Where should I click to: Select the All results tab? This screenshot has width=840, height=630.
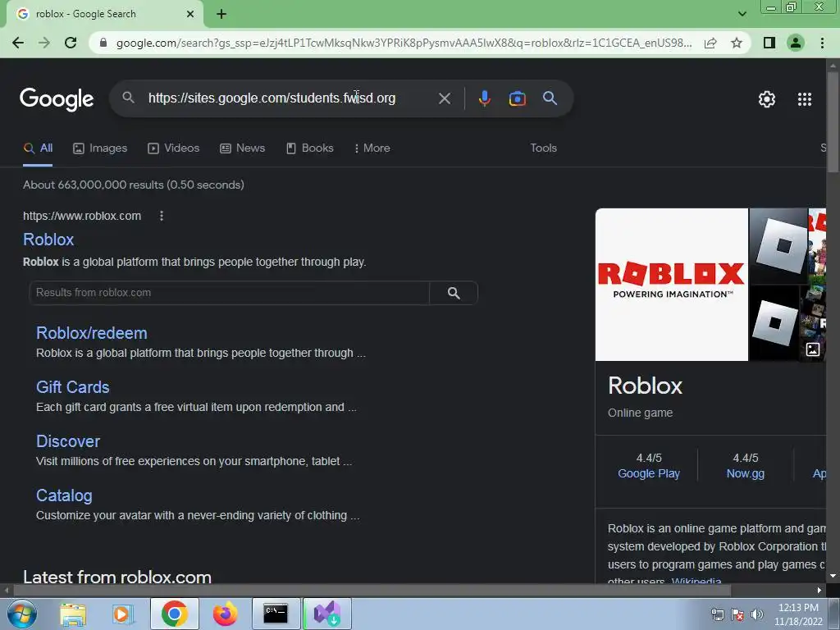[38, 148]
